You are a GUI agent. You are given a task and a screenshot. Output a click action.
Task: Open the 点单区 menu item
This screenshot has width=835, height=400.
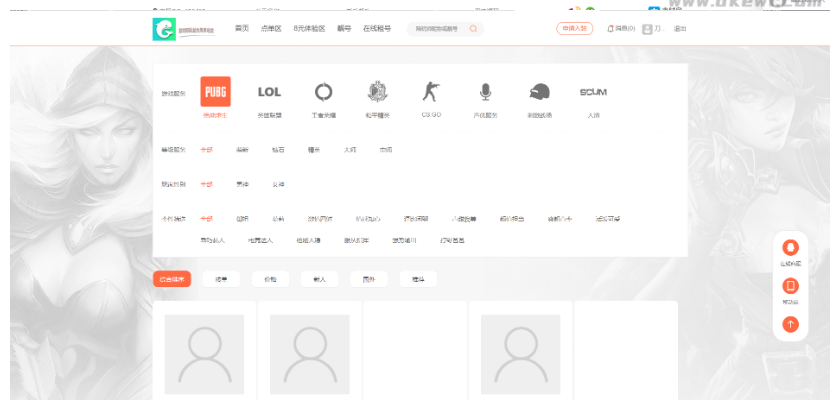[271, 29]
